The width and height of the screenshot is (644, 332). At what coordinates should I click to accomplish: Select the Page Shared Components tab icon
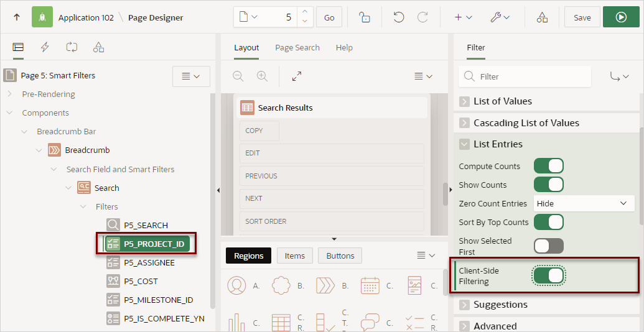(98, 47)
